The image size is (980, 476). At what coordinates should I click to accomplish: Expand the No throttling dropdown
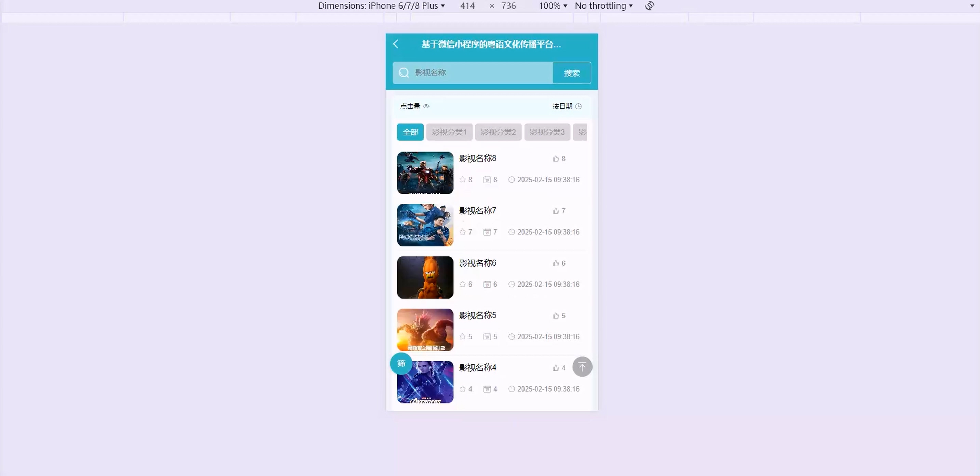(x=604, y=6)
